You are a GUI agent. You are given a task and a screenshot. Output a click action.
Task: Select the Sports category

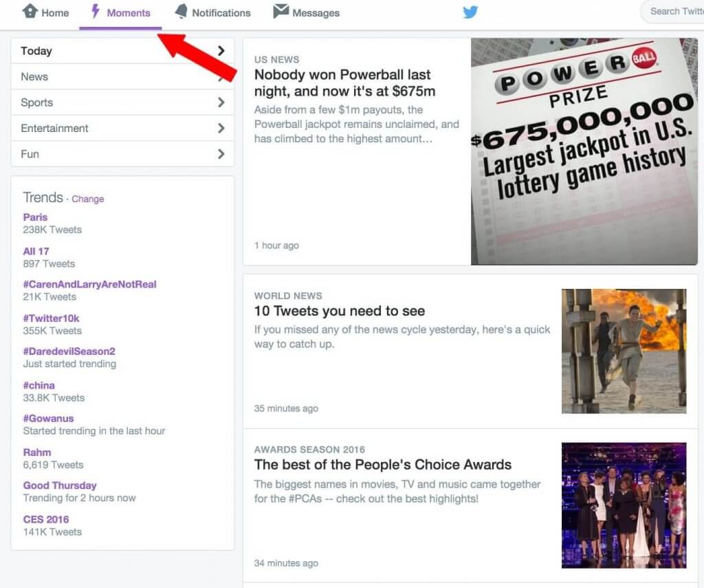point(122,102)
